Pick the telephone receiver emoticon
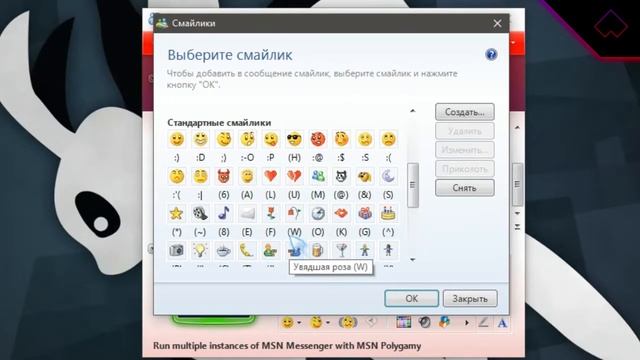This screenshot has height=360, width=640. pos(247,250)
